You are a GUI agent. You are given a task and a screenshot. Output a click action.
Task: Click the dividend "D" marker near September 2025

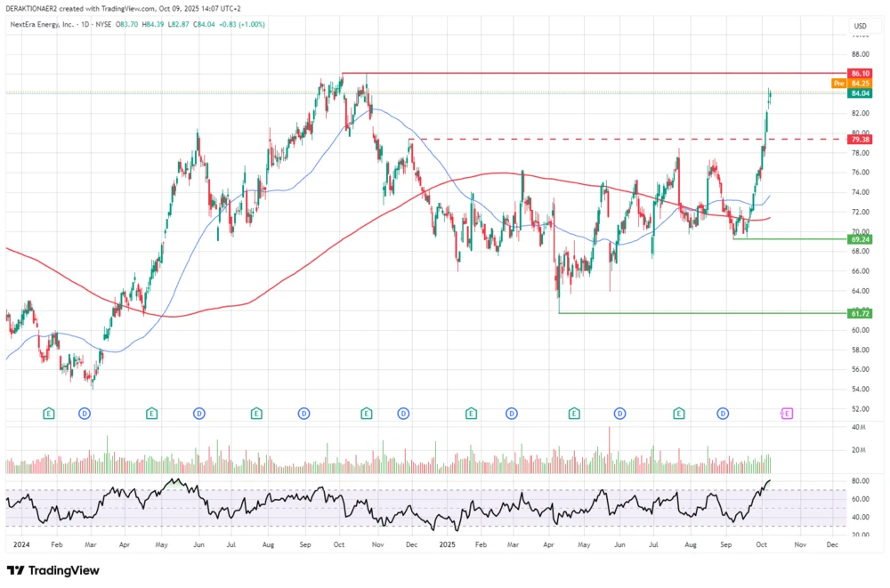pos(721,413)
